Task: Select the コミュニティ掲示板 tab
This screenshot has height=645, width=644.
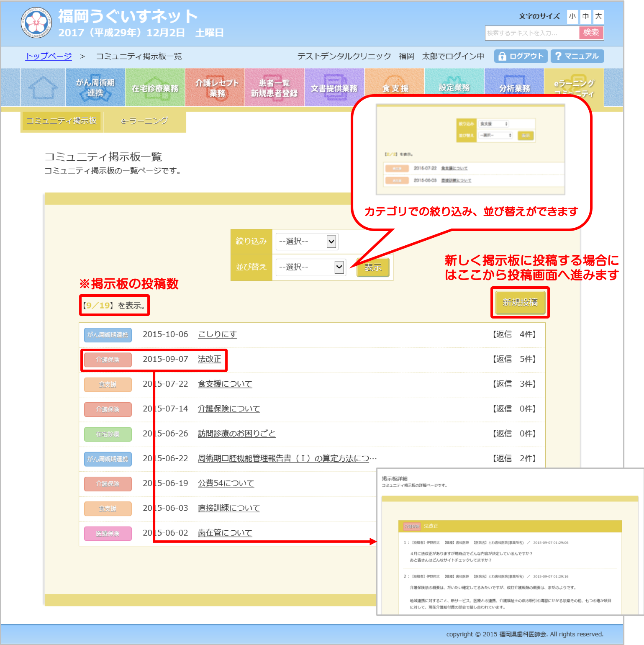Action: coord(62,121)
